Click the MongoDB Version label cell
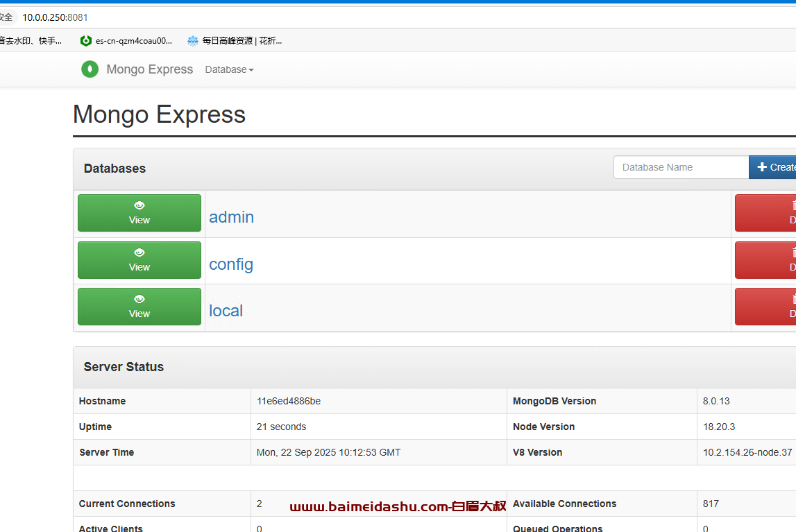Screen dimensions: 796x532 point(602,401)
